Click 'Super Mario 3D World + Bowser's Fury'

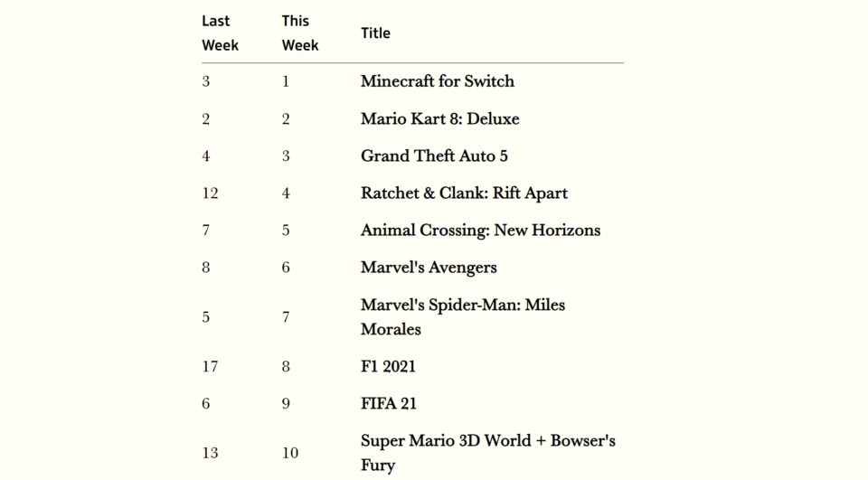[488, 452]
